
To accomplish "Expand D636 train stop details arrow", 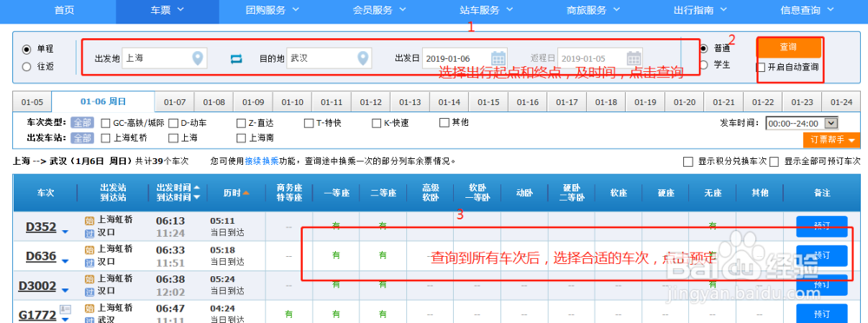I will (65, 260).
